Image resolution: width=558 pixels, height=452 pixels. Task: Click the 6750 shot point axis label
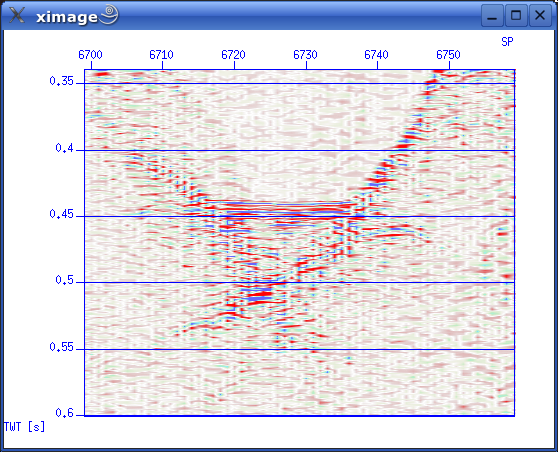448,55
